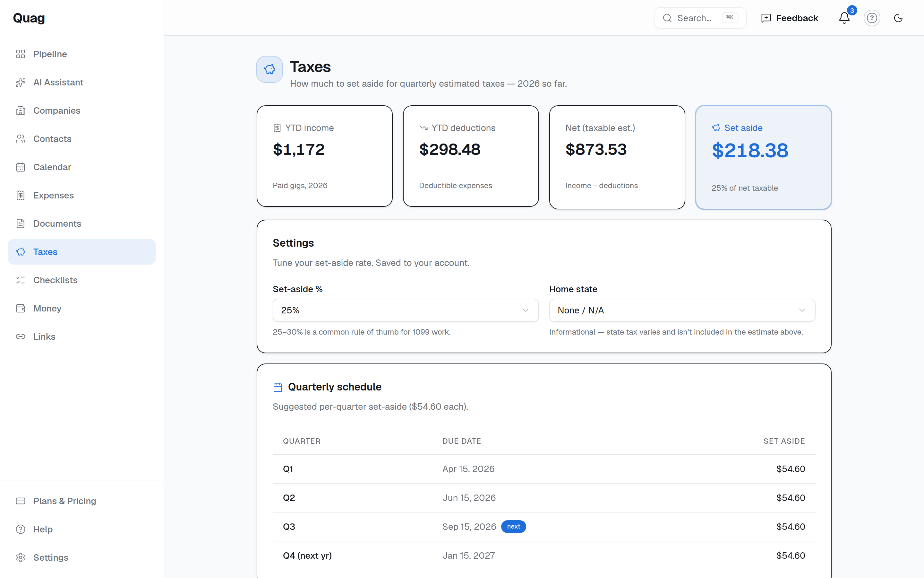924x578 pixels.
Task: Open AI Assistant menu item
Action: click(82, 82)
